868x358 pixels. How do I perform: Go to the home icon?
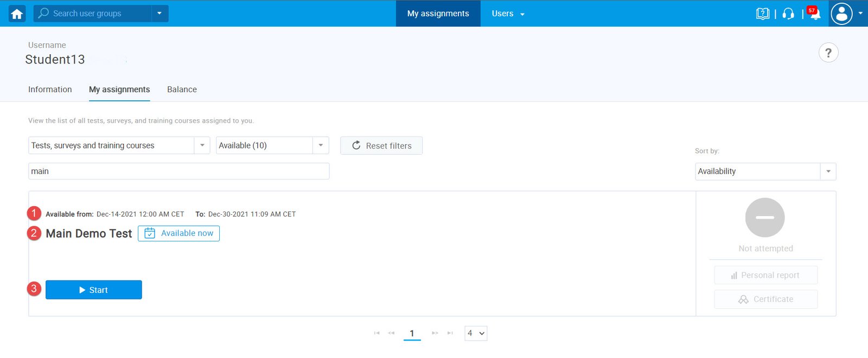point(17,14)
